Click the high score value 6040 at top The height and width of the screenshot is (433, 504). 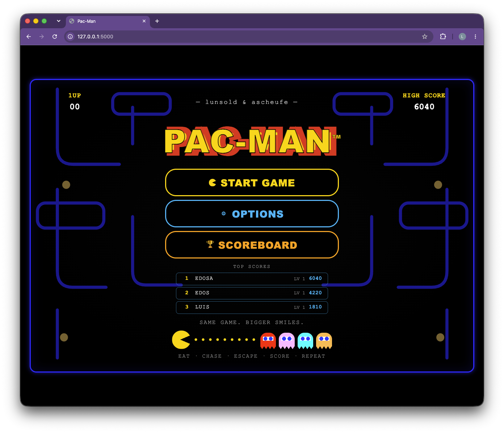(424, 106)
